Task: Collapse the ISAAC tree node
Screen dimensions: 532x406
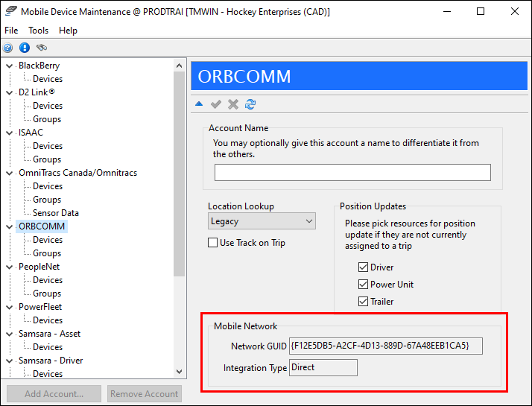Action: coord(10,133)
